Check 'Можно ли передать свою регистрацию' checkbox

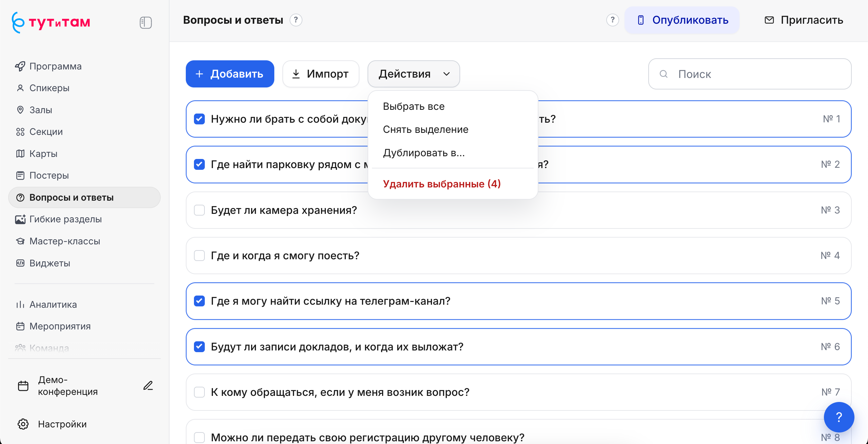[x=199, y=437]
